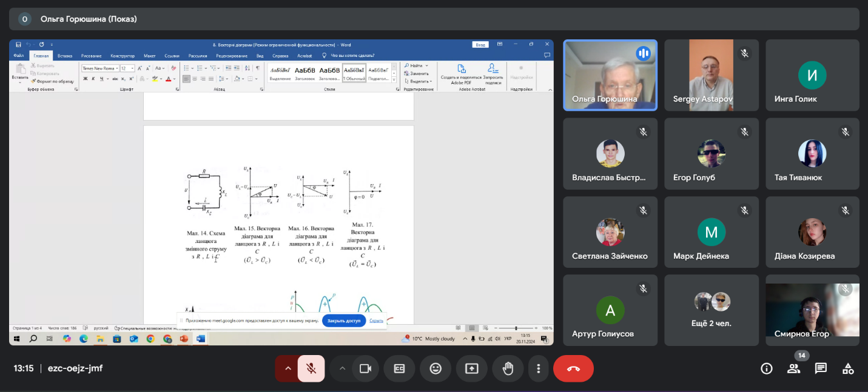
Task: Click Закрыть доступ to stop screen sharing
Action: click(x=344, y=321)
